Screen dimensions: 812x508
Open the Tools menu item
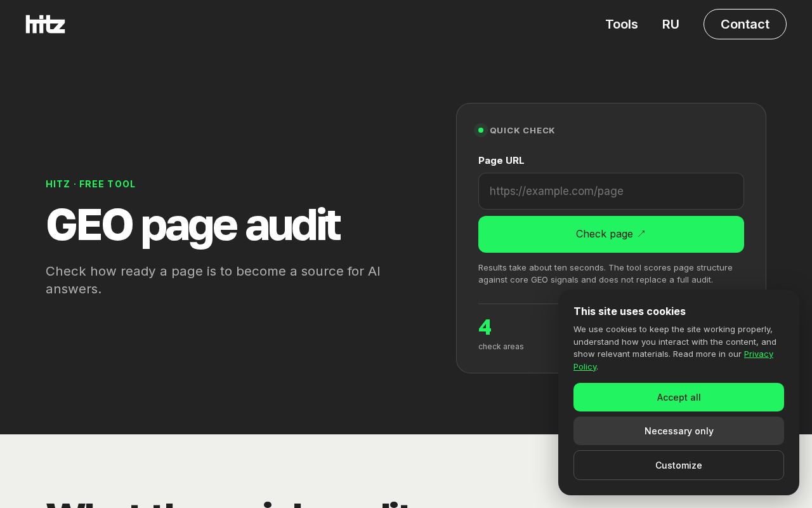click(x=621, y=24)
